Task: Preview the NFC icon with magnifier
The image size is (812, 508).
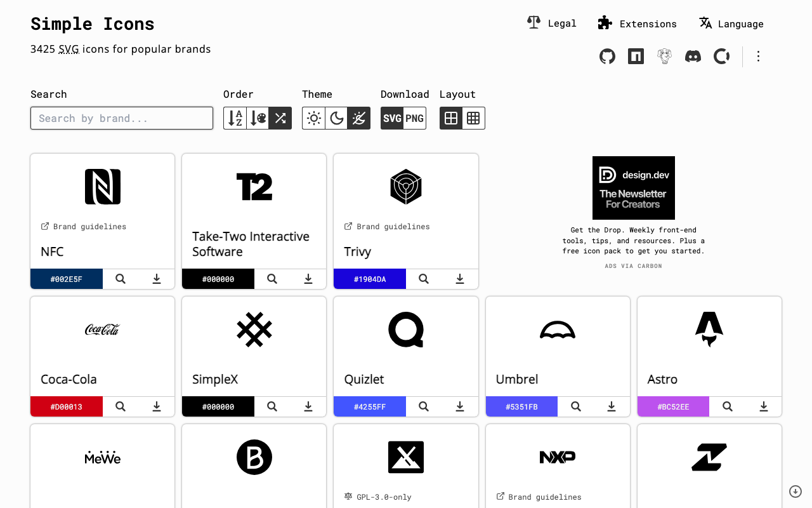Action: (121, 279)
